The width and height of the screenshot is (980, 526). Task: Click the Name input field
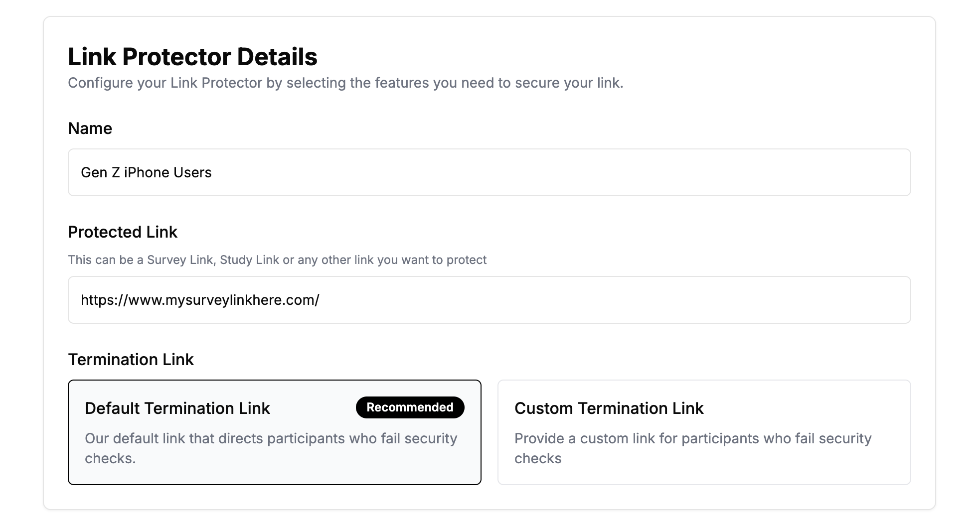tap(489, 172)
